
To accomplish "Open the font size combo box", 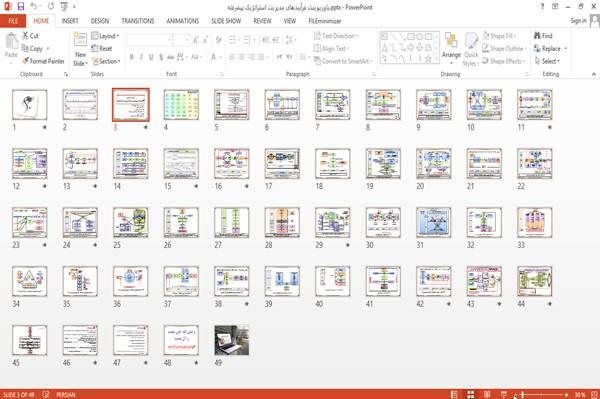I will click(x=181, y=40).
